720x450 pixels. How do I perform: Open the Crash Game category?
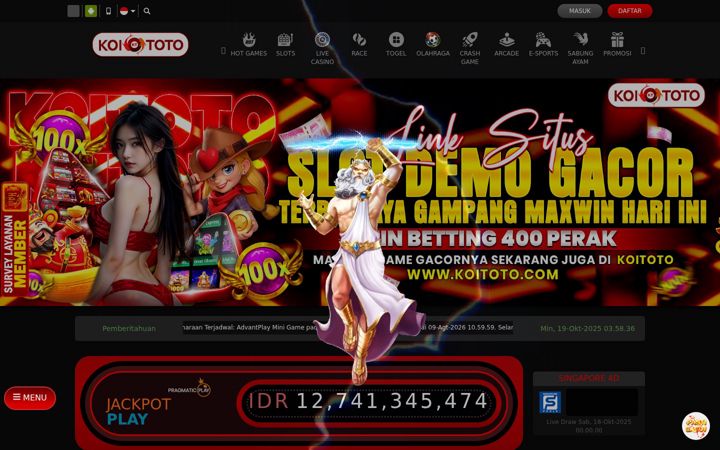click(x=470, y=49)
